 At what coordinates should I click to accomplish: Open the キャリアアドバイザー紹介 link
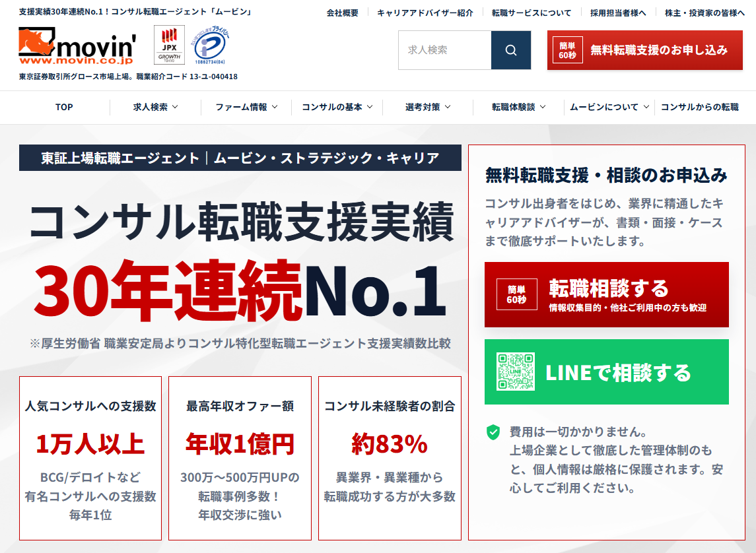[425, 13]
